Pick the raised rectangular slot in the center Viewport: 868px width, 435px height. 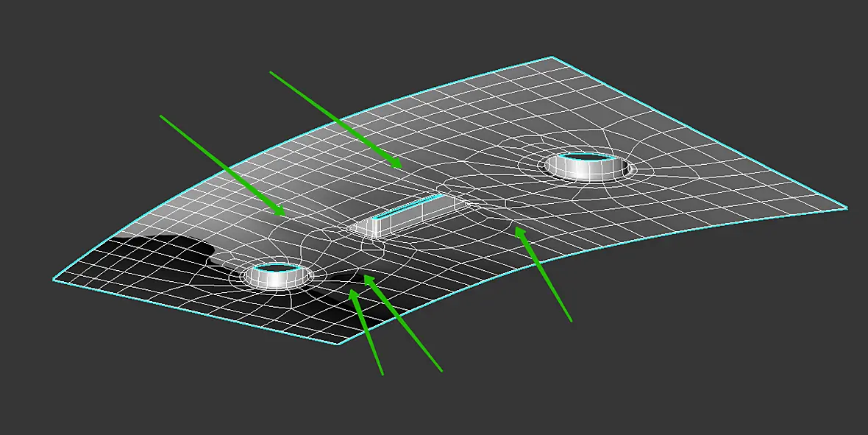coord(406,216)
